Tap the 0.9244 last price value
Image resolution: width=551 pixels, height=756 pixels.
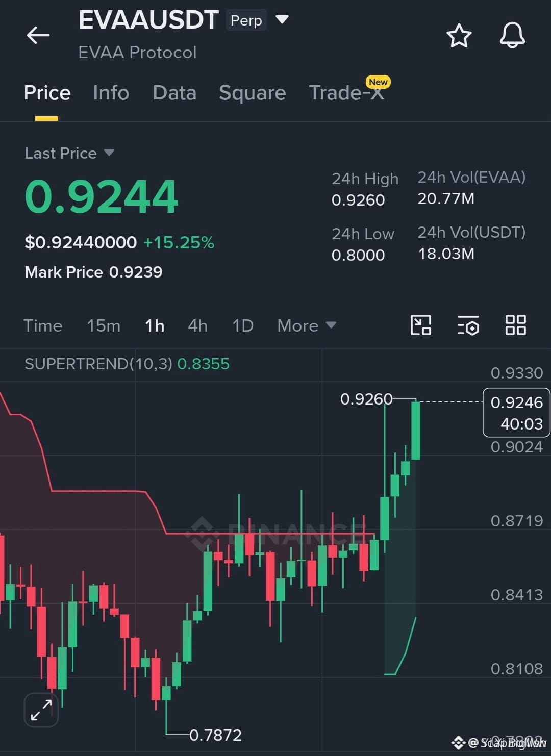(x=101, y=196)
